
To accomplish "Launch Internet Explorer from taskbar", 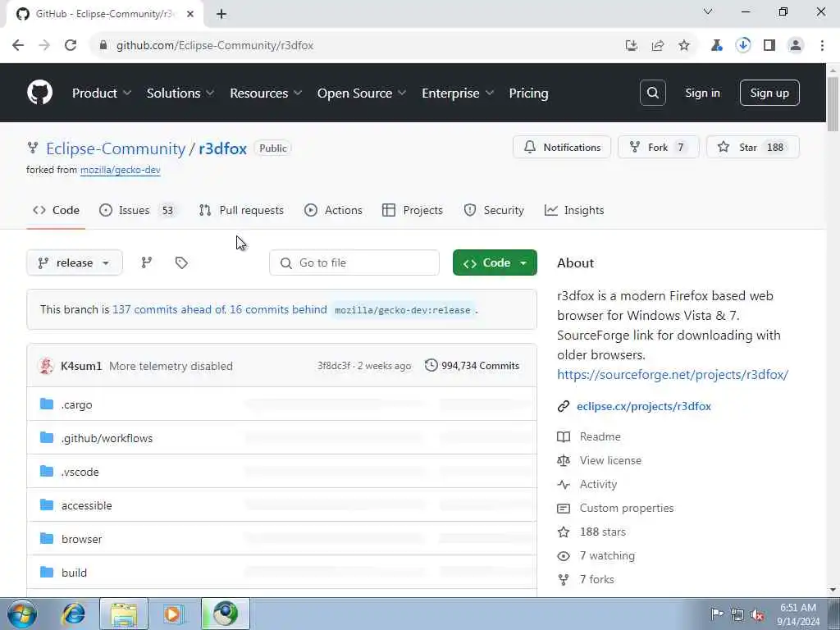I will click(x=73, y=614).
